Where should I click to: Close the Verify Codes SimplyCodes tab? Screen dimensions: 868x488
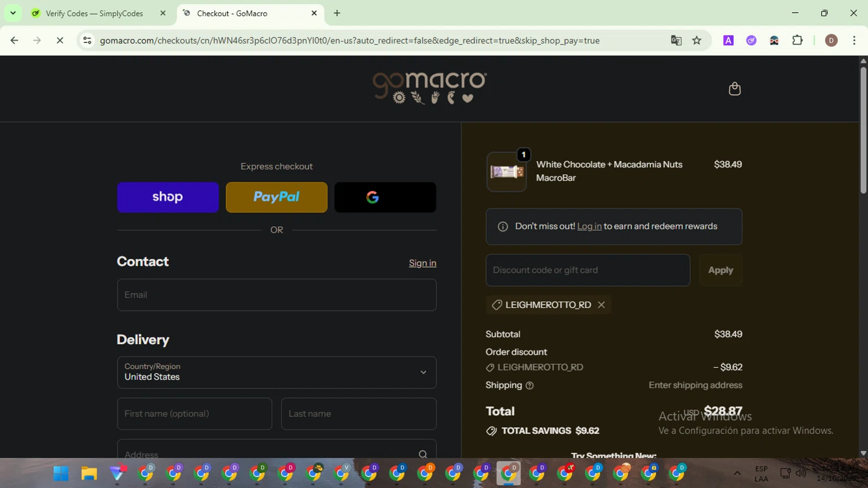(163, 13)
